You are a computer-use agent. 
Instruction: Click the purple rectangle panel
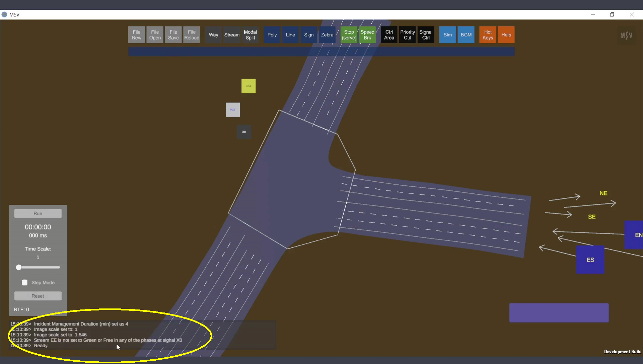click(x=559, y=312)
